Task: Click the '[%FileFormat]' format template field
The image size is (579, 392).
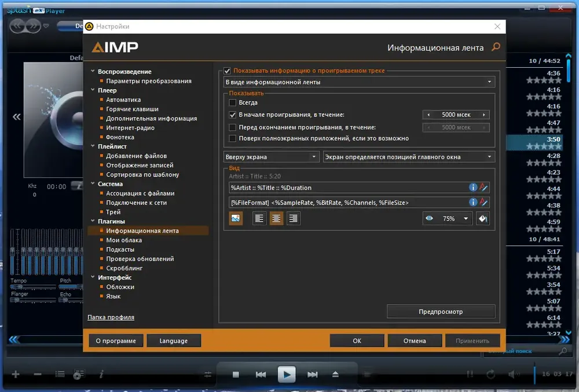Action: point(348,202)
